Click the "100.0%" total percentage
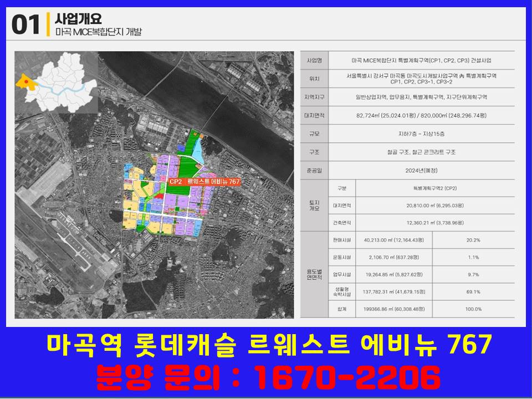 coord(473,309)
